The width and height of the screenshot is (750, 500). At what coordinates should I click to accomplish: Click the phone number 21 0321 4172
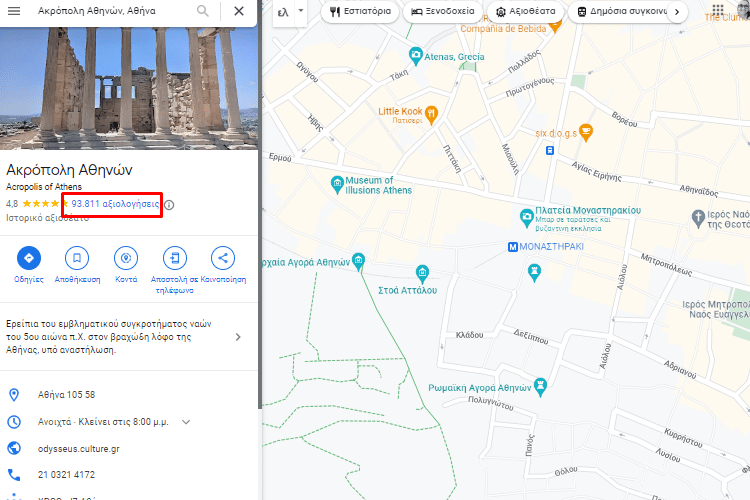[x=66, y=475]
